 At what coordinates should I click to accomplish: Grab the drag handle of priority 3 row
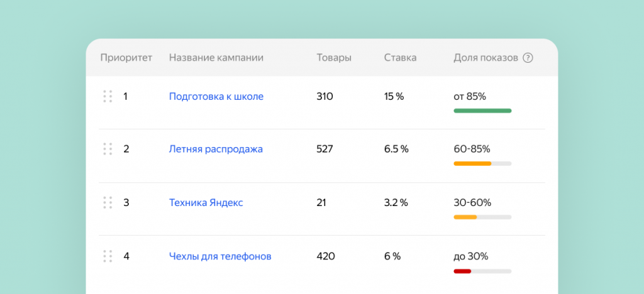pyautogui.click(x=108, y=202)
